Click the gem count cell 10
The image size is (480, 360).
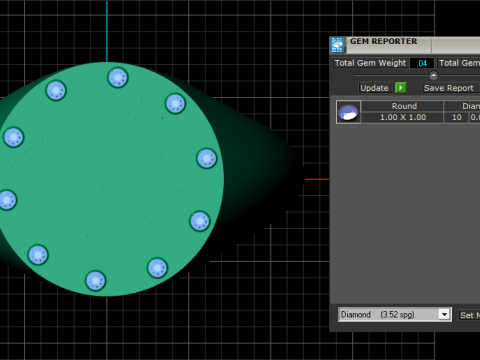[x=456, y=117]
